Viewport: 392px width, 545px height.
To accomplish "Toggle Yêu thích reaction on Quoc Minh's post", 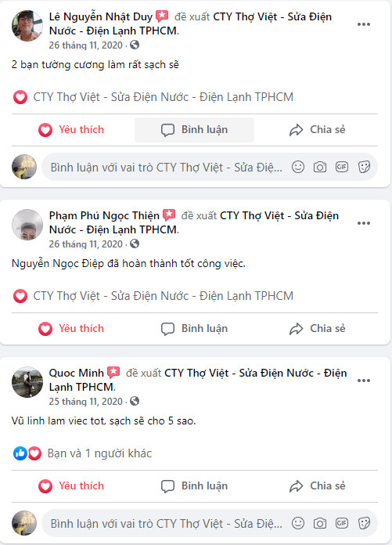I will (71, 486).
